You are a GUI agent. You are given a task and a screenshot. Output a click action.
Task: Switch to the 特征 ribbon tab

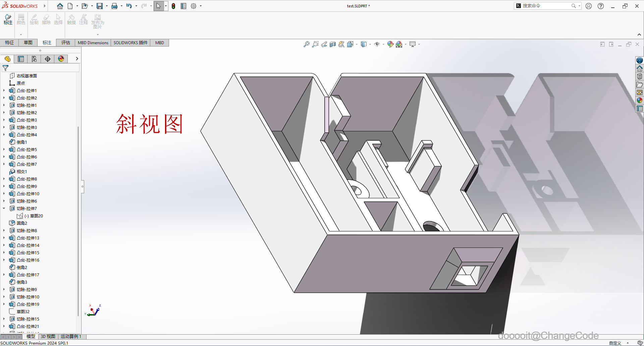[9, 43]
